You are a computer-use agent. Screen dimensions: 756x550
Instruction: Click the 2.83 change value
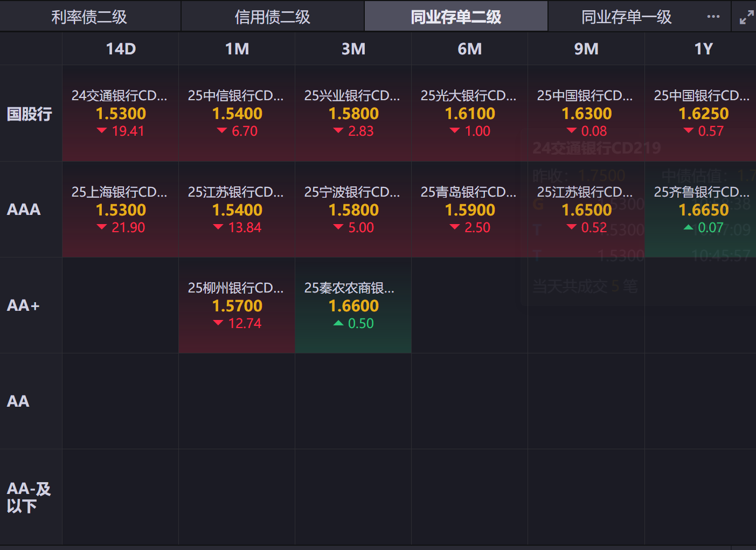tap(361, 131)
